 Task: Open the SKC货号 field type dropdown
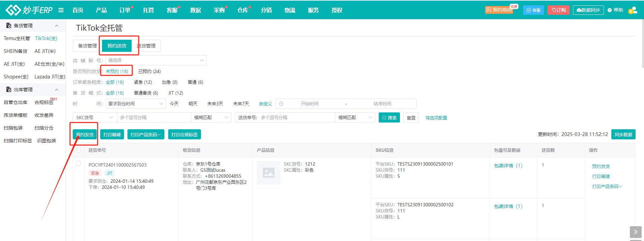coord(95,117)
